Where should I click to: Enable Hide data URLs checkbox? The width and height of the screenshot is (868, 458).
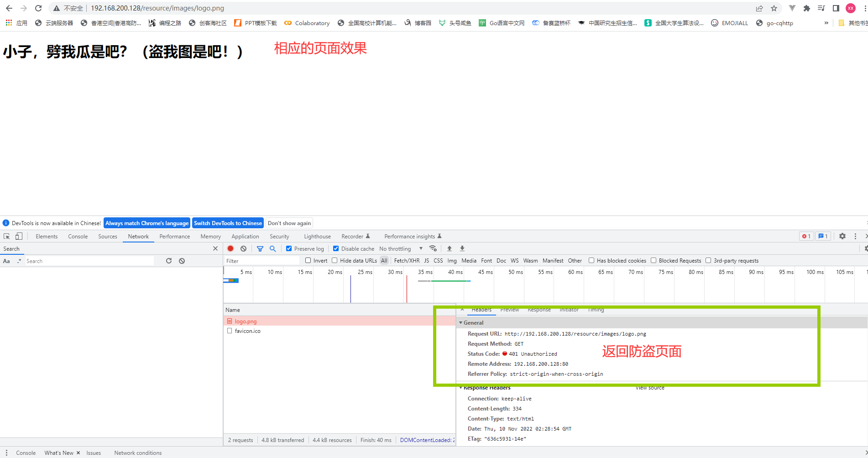[335, 260]
